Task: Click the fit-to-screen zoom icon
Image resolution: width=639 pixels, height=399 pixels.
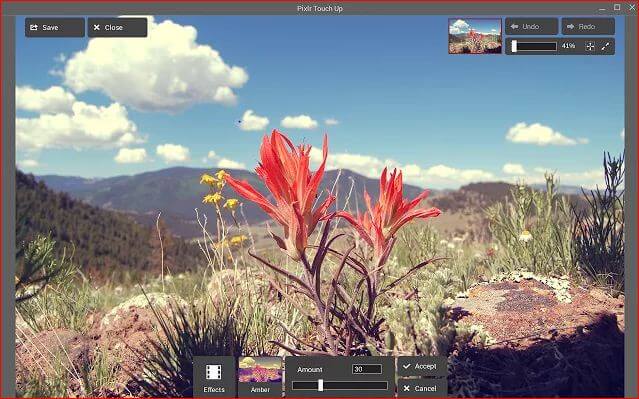Action: click(x=590, y=46)
